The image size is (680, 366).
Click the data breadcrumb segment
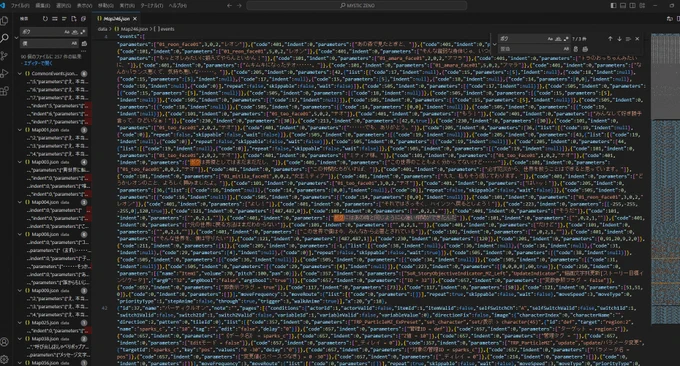click(102, 29)
